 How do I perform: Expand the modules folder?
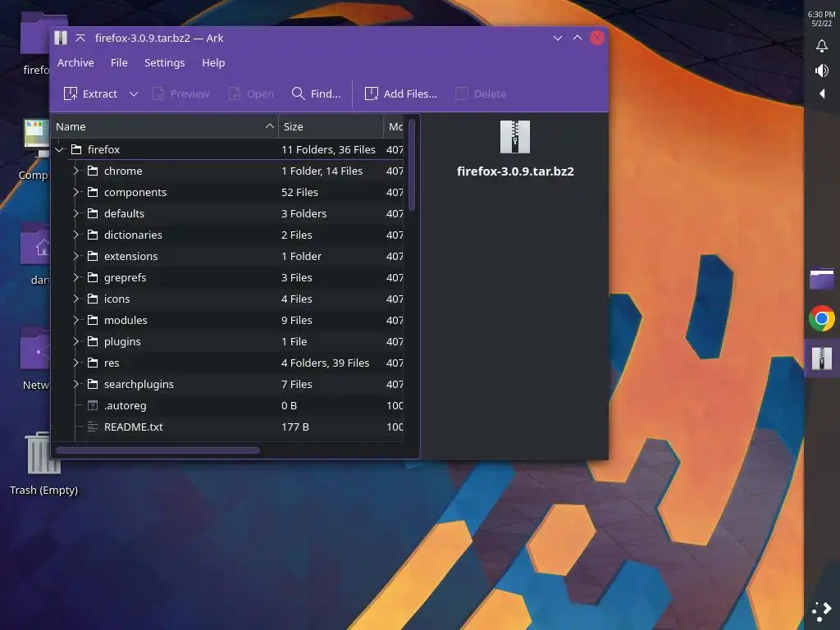coord(76,320)
